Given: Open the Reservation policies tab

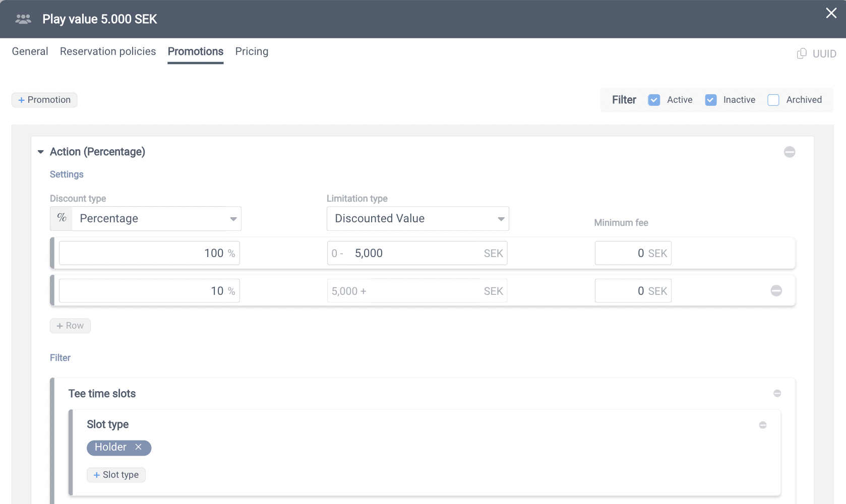Looking at the screenshot, I should pyautogui.click(x=108, y=51).
